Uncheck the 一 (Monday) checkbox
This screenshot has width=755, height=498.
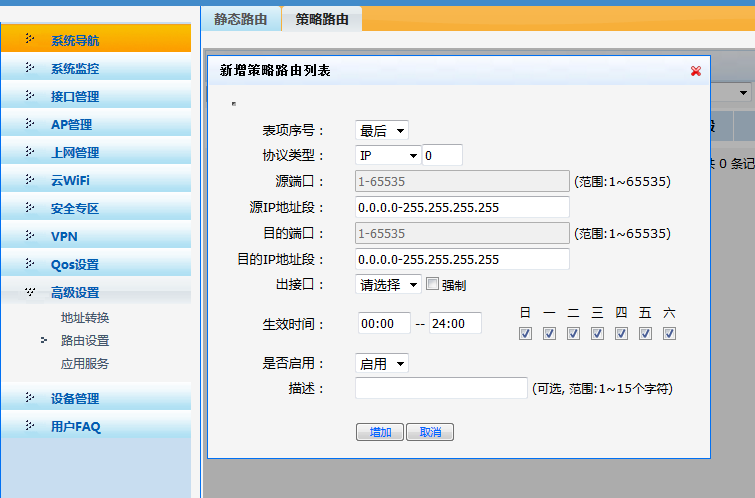coord(549,333)
